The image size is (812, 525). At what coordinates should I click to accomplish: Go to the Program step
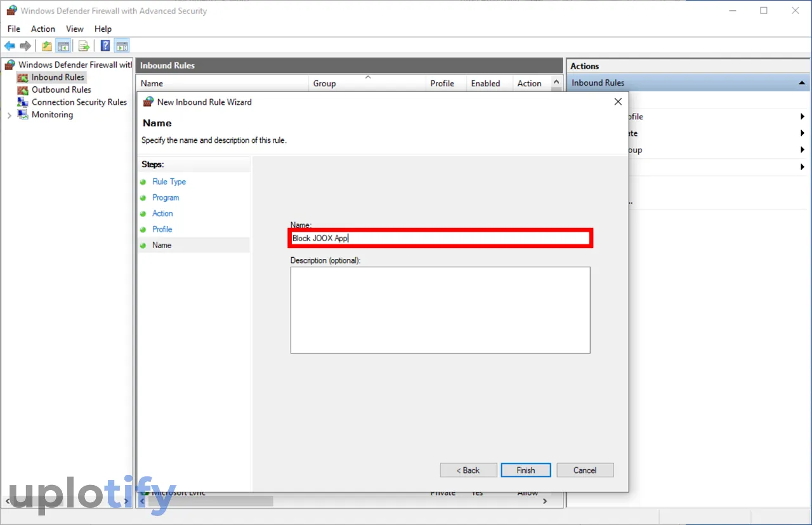tap(166, 197)
